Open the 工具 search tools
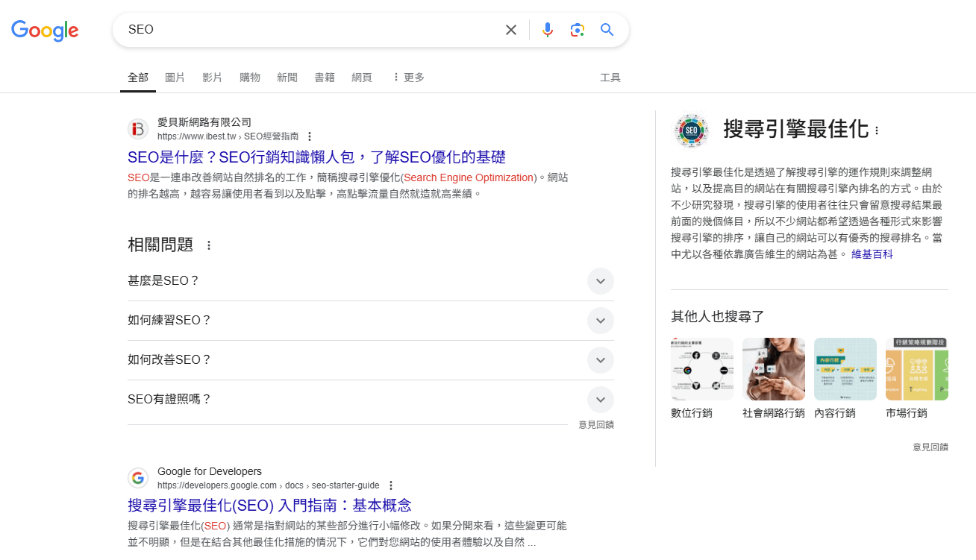 tap(610, 78)
